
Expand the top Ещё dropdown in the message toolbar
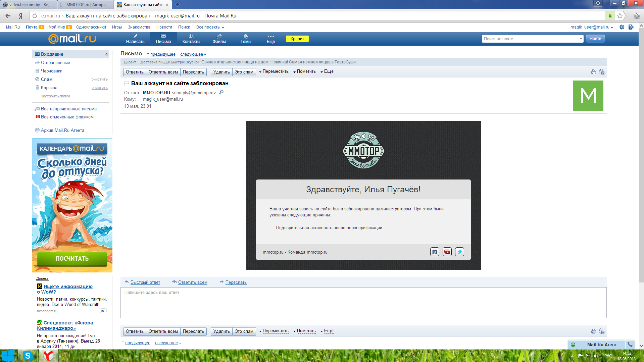pos(327,71)
